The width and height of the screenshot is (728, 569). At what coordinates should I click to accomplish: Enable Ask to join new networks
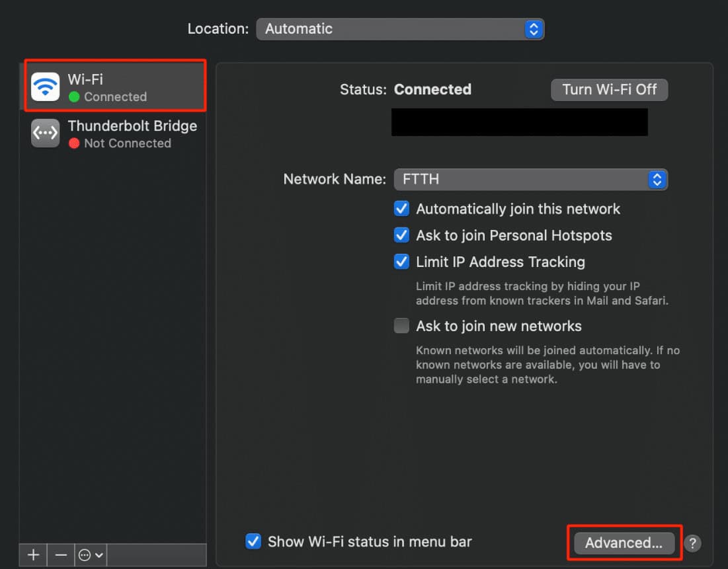[x=401, y=325]
